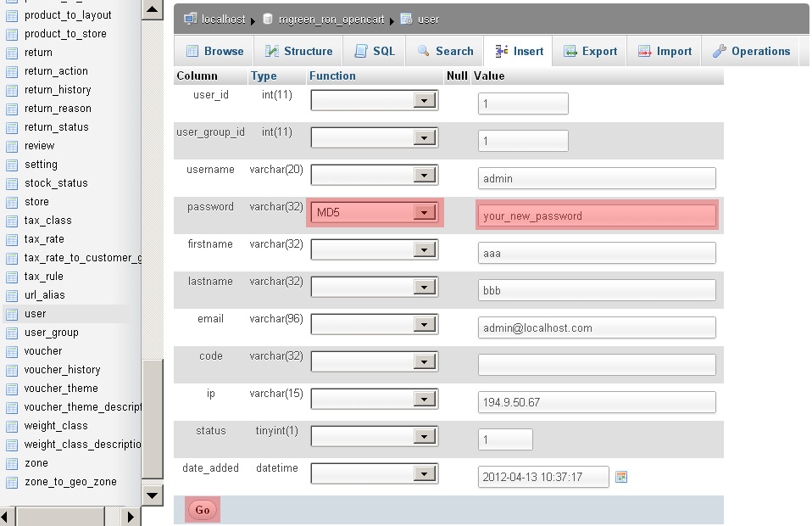This screenshot has height=526, width=812.
Task: Click the table icon beside return_history
Action: [12, 90]
